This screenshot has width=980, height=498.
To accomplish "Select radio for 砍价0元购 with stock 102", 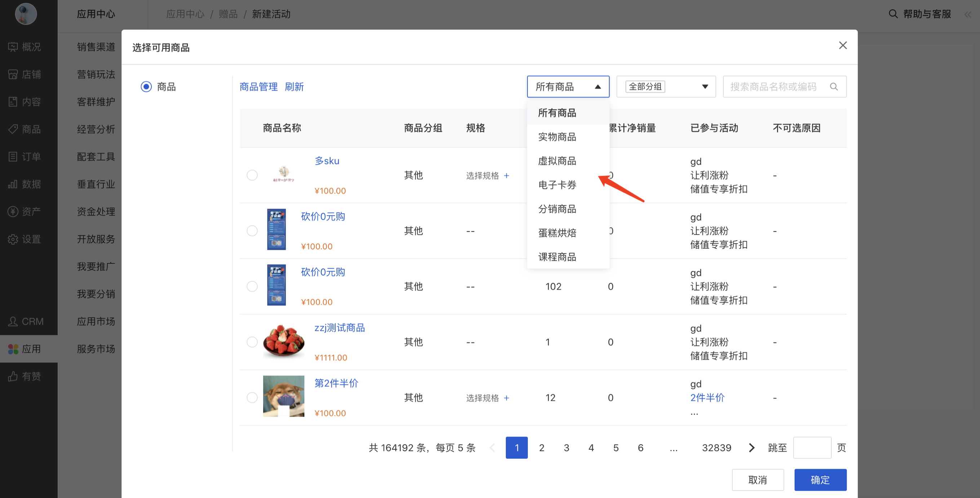I will tap(252, 286).
